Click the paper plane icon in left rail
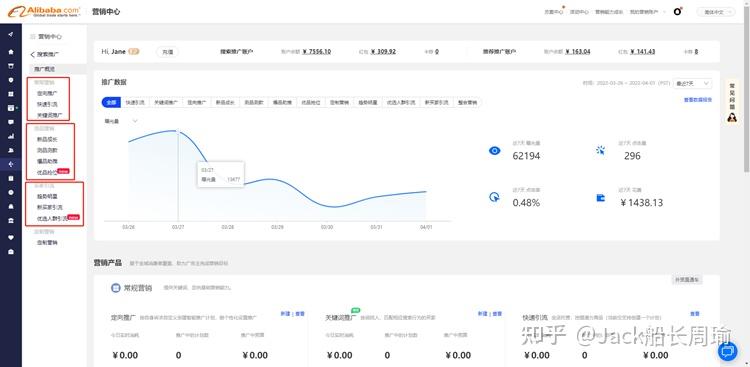 [x=11, y=34]
